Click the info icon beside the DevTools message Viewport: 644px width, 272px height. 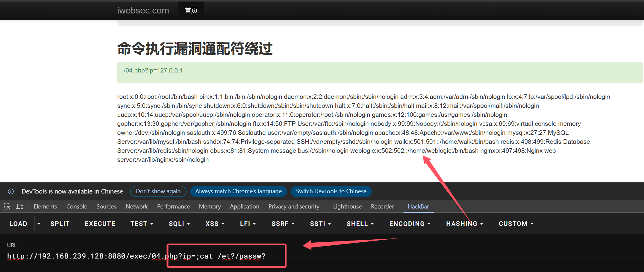coord(11,191)
